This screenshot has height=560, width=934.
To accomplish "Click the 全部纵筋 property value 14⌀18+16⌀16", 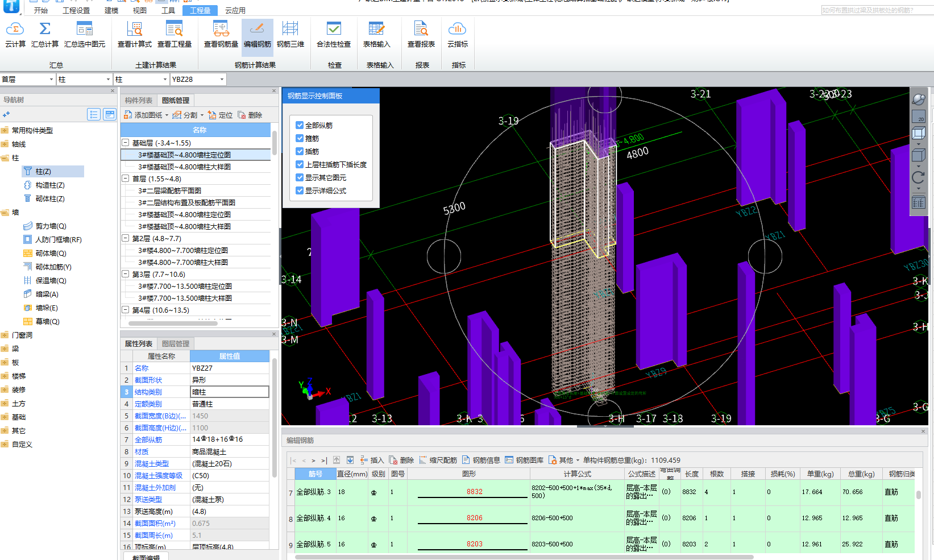I will coord(230,439).
